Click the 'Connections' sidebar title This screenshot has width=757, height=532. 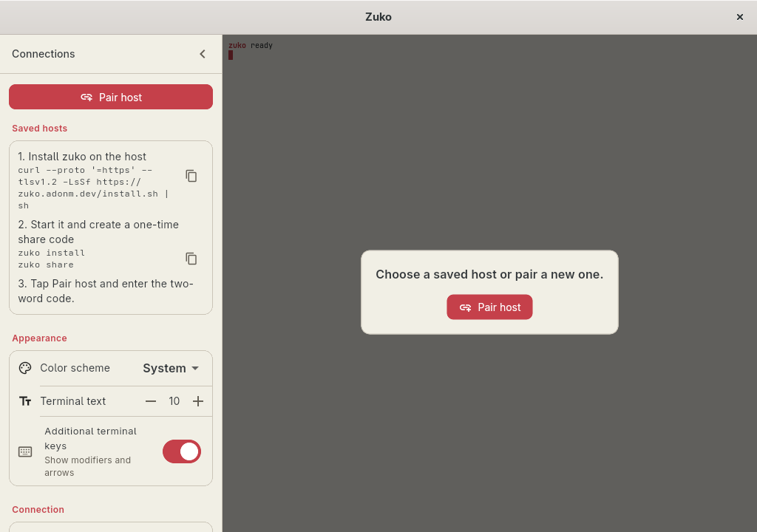coord(44,54)
